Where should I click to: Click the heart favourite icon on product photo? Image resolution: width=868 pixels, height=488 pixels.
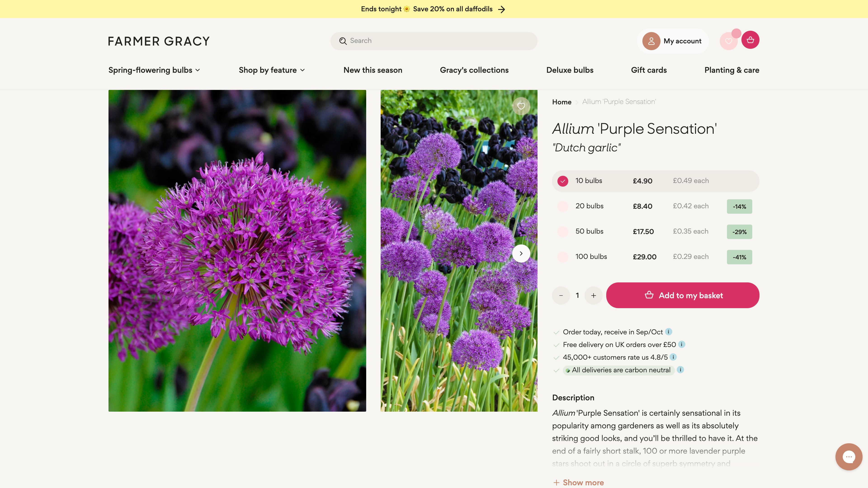[521, 106]
